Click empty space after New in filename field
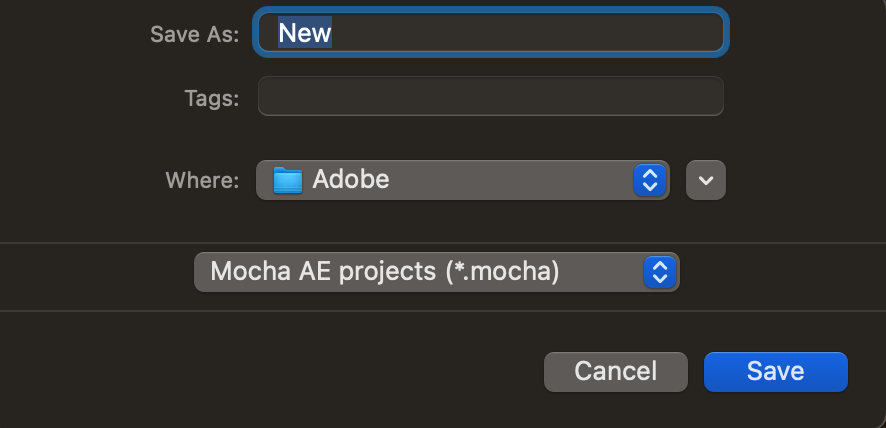886x428 pixels. 520,33
